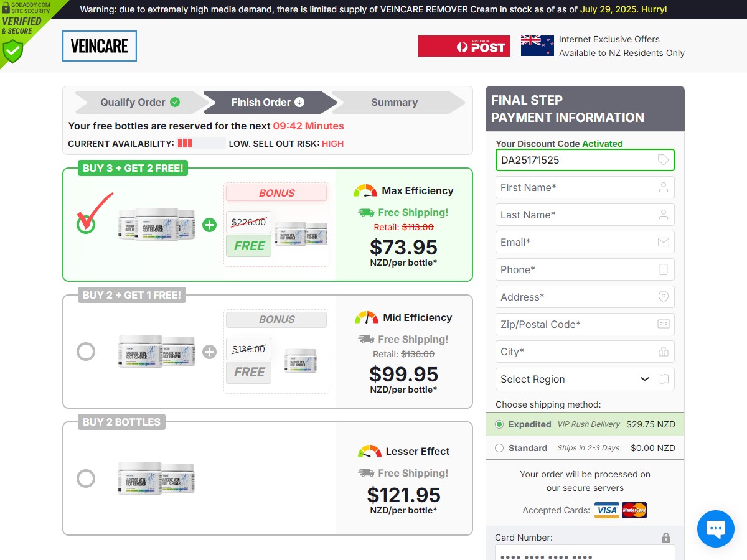This screenshot has height=560, width=747.
Task: Select the Buy 2 Bottles package radio
Action: (86, 478)
